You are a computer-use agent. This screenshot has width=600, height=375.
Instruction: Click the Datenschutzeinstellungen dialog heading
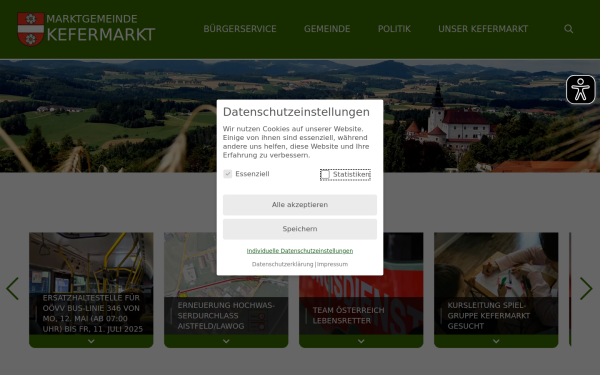(x=296, y=112)
